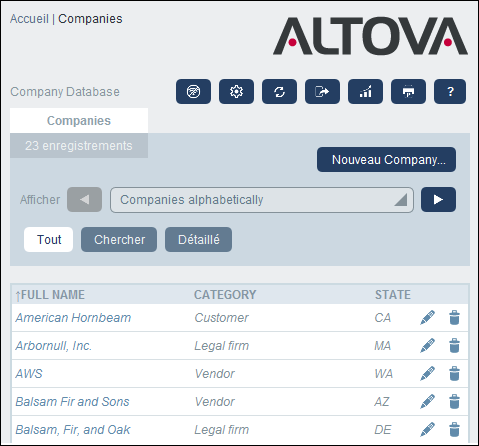Delete Arbornull, Inc. with trash icon

pyautogui.click(x=454, y=345)
